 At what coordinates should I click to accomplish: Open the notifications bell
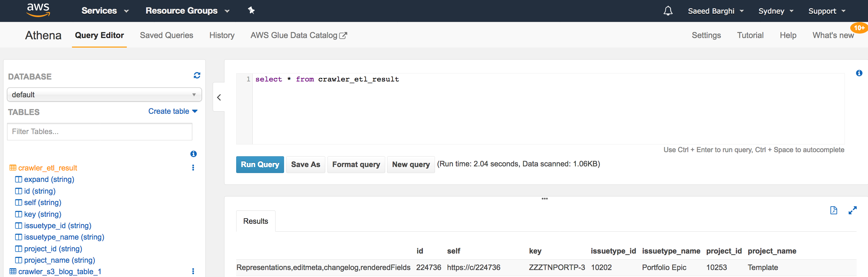coord(668,11)
